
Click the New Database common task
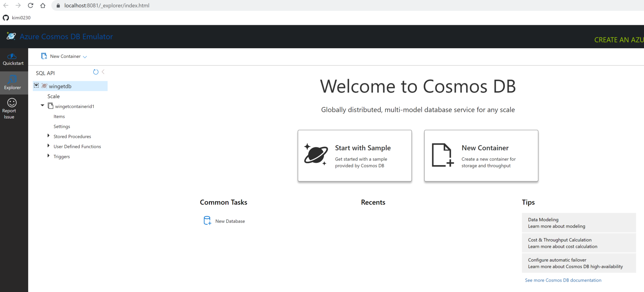pyautogui.click(x=224, y=221)
